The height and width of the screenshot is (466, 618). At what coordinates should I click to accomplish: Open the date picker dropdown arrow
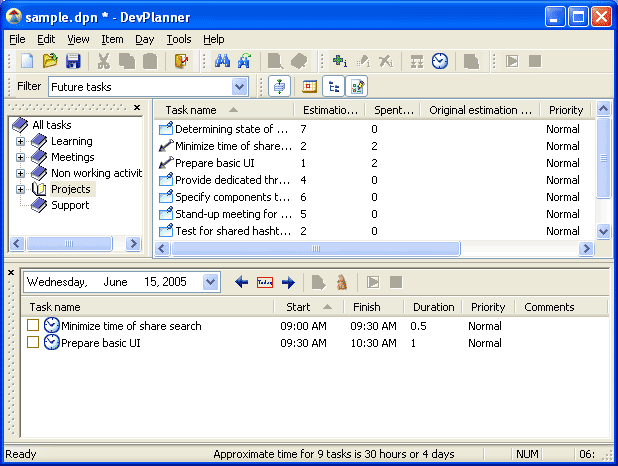point(211,282)
